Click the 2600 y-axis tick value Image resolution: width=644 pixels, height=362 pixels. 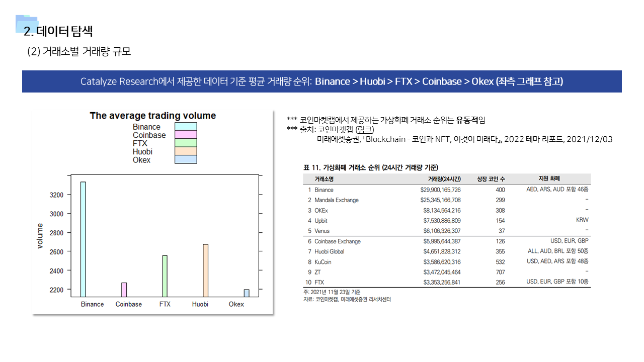[x=55, y=252]
